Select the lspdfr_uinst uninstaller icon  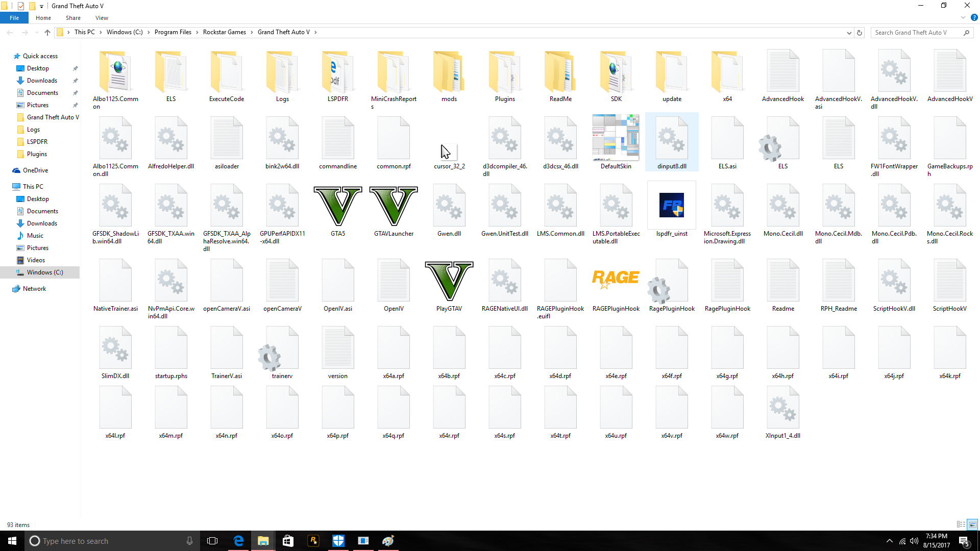(x=671, y=207)
